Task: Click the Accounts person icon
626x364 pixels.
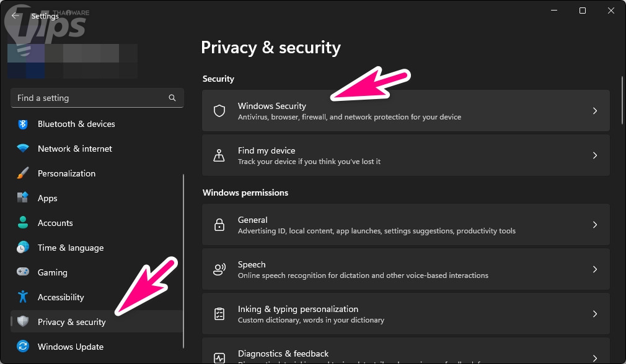Action: (23, 223)
